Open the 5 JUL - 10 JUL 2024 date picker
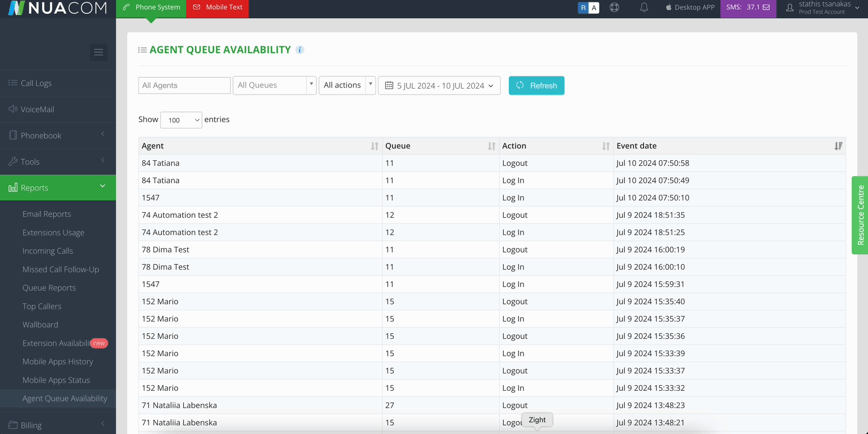The height and width of the screenshot is (434, 868). pyautogui.click(x=439, y=85)
